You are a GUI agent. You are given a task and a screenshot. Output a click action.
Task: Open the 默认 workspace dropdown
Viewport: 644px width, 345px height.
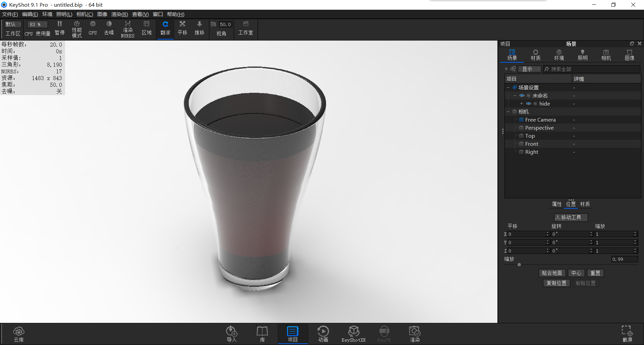12,24
